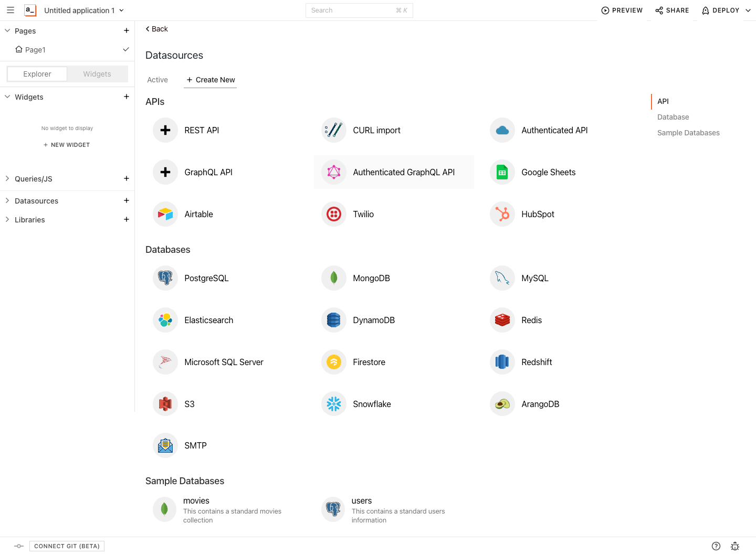Select the PostgreSQL elephant icon
This screenshot has height=555, width=756.
click(x=165, y=278)
